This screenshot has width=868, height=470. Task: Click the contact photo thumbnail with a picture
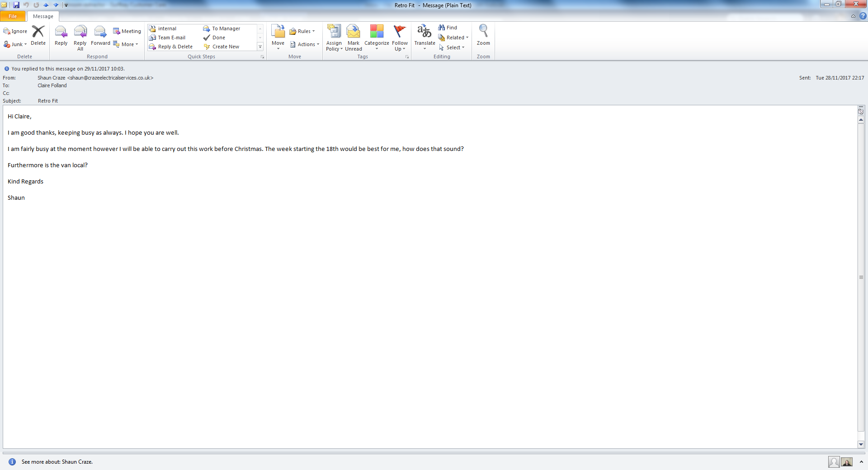[847, 462]
